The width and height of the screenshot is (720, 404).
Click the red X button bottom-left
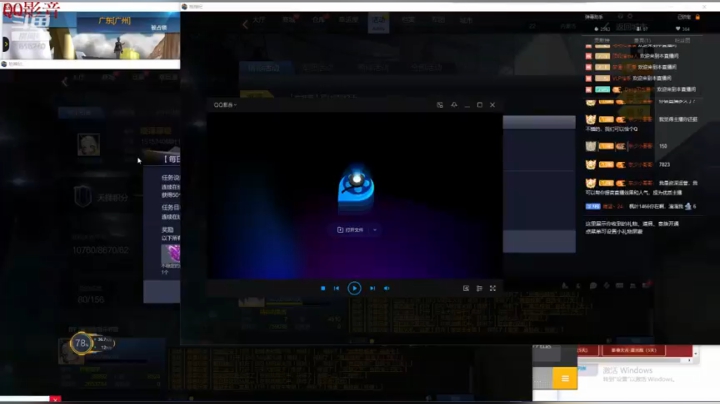pos(55,399)
